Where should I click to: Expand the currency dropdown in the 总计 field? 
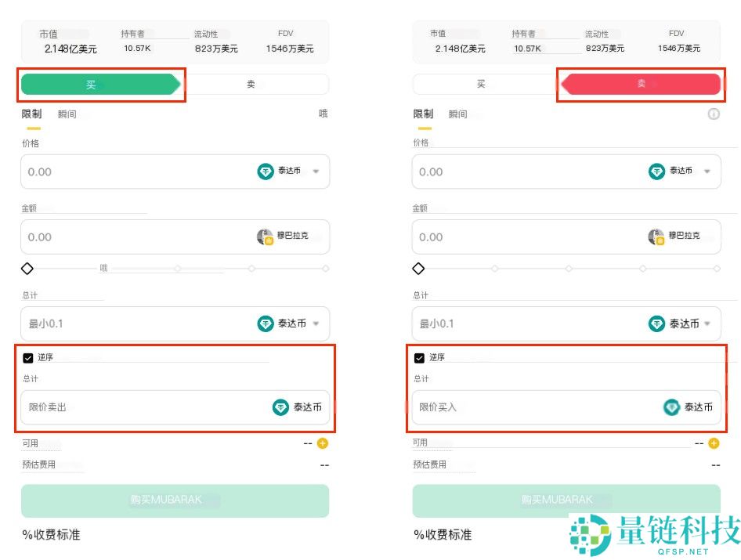(x=316, y=323)
